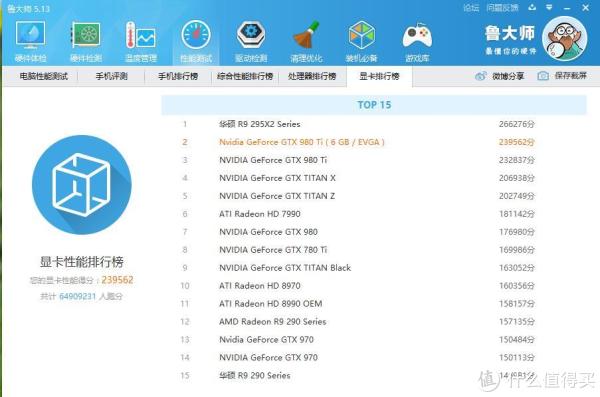The width and height of the screenshot is (600, 397).
Task: Open the 驱动检测 driver detection icon
Action: pyautogui.click(x=251, y=41)
